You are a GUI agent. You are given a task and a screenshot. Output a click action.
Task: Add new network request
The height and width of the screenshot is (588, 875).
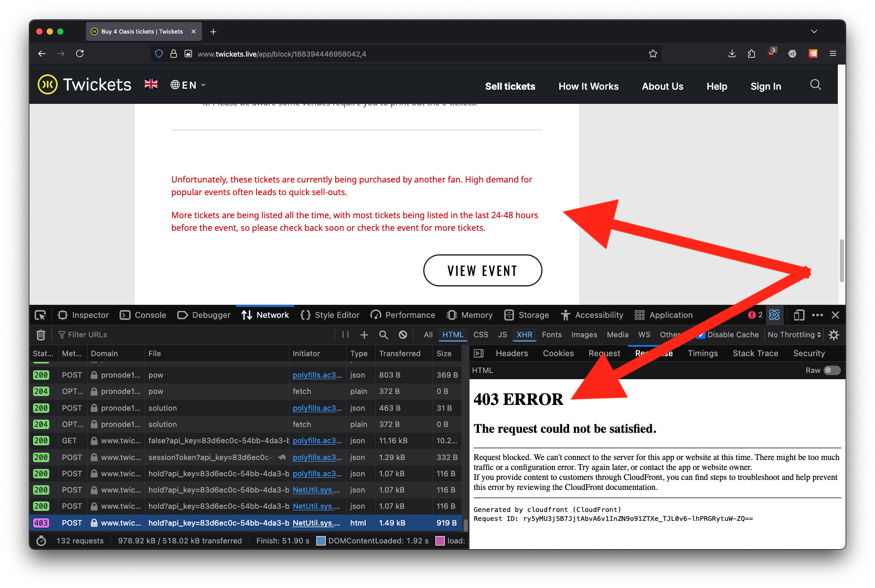(x=364, y=335)
